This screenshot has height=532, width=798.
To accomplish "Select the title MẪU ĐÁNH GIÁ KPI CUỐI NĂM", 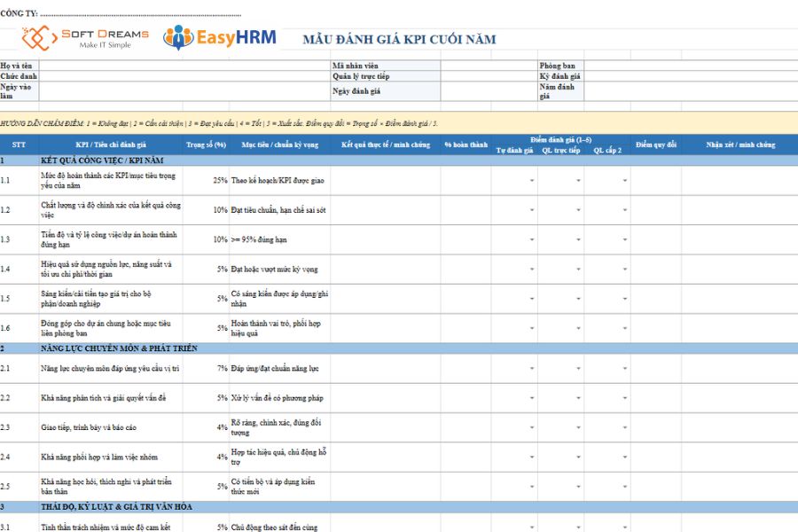I will (x=400, y=39).
